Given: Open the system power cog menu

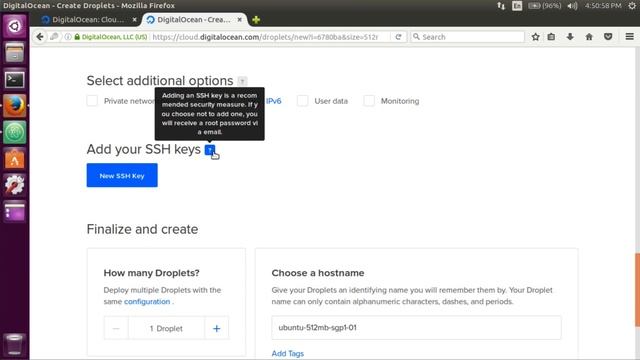Looking at the screenshot, I should pos(632,6).
